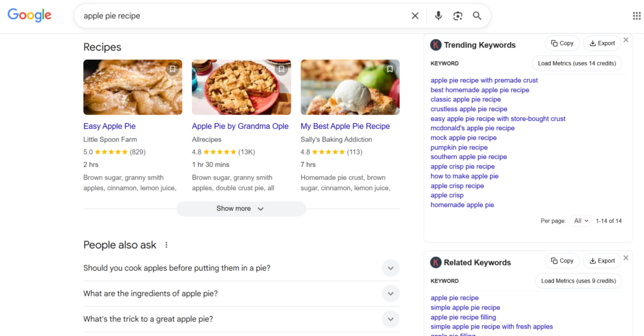Save the Easy Apple Pie recipe bookmark
644x336 pixels.
point(172,69)
